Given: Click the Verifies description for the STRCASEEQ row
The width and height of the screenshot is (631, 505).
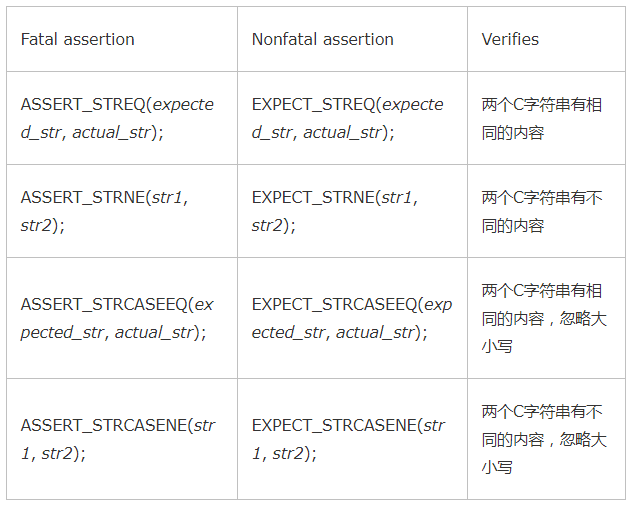Looking at the screenshot, I should coord(544,318).
